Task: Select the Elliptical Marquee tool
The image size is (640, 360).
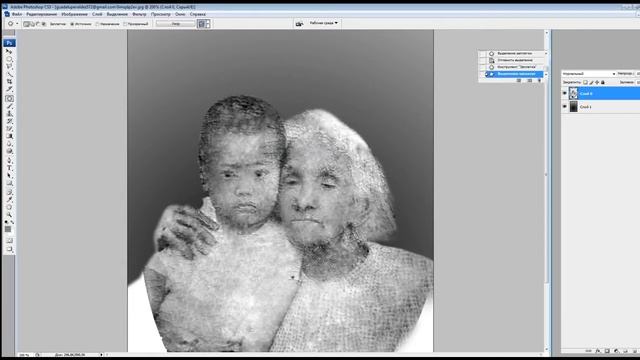Action: (9, 59)
